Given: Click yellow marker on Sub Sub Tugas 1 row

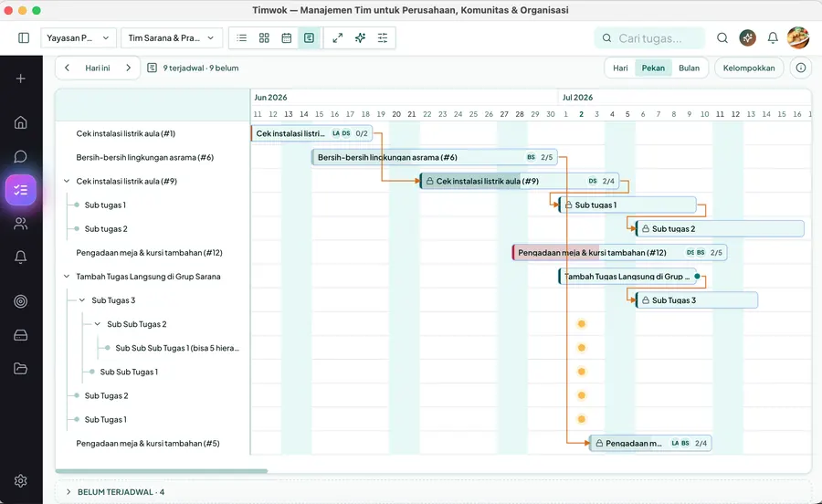Looking at the screenshot, I should click(x=582, y=372).
